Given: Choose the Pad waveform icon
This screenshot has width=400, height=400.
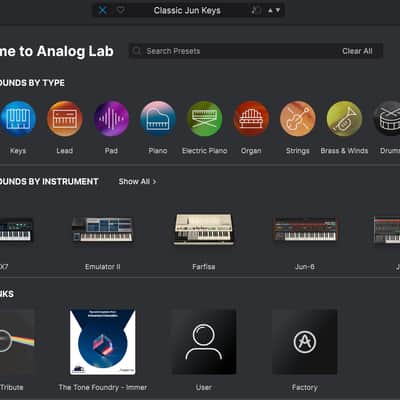Looking at the screenshot, I should [111, 118].
